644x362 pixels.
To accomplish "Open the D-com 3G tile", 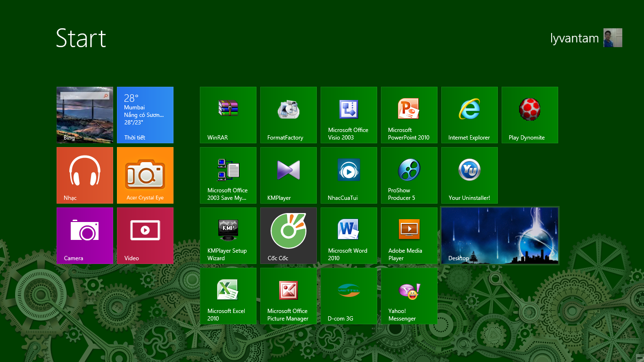I will tap(349, 296).
